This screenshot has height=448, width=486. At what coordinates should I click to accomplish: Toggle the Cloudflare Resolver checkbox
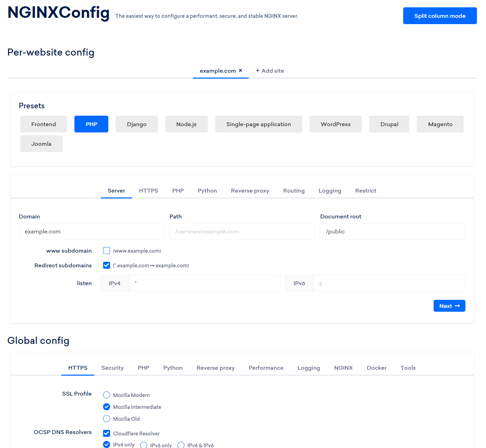point(107,433)
